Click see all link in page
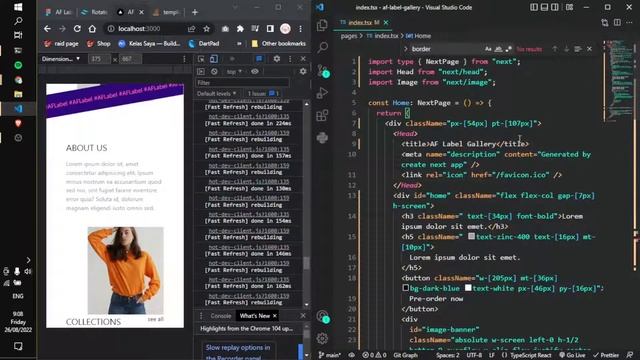Viewport: 640px width, 360px height. [156, 319]
